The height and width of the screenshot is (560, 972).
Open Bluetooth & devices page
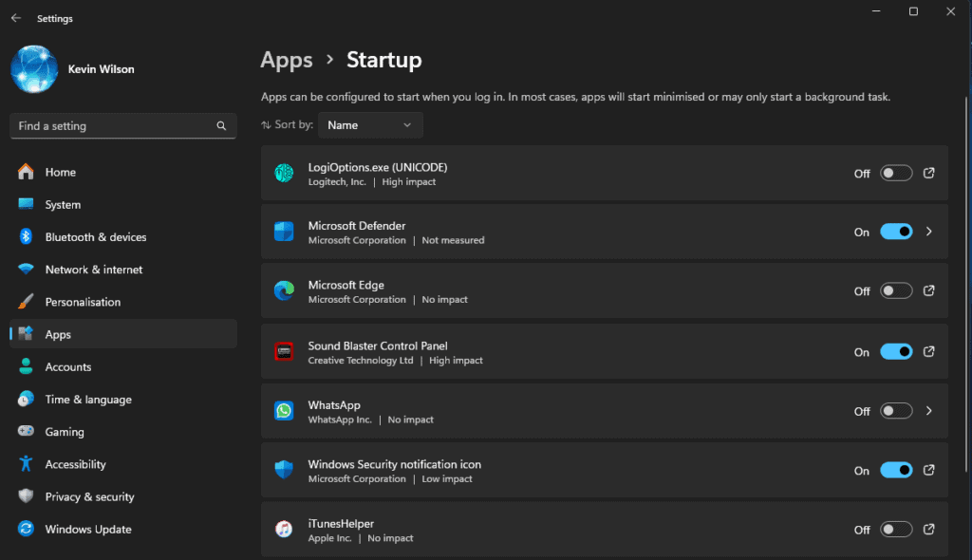click(123, 237)
